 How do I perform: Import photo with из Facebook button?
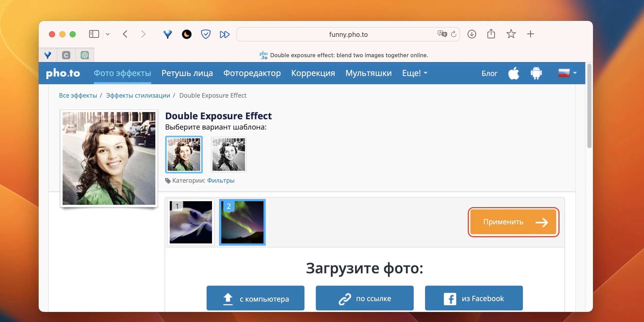click(x=474, y=298)
